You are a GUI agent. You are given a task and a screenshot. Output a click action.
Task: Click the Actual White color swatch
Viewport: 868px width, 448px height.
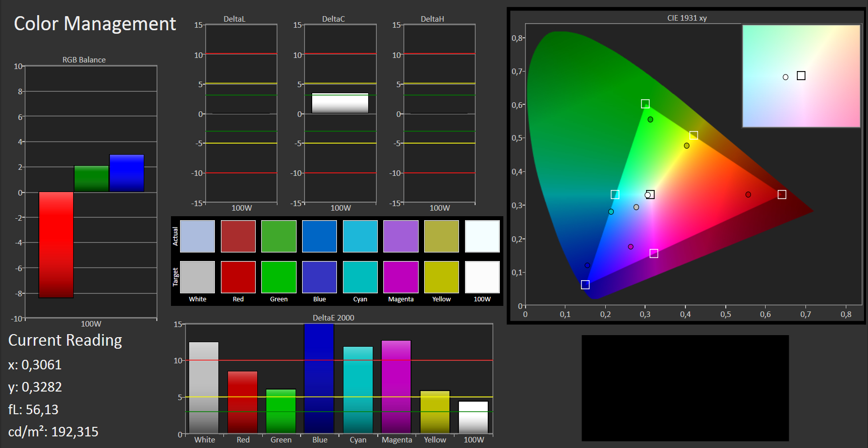coord(197,236)
